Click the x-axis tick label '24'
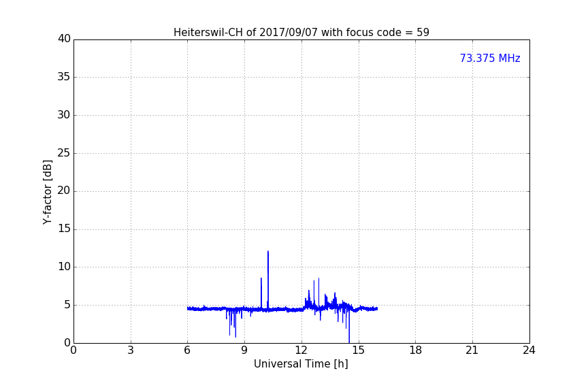The image size is (588, 392). click(529, 350)
